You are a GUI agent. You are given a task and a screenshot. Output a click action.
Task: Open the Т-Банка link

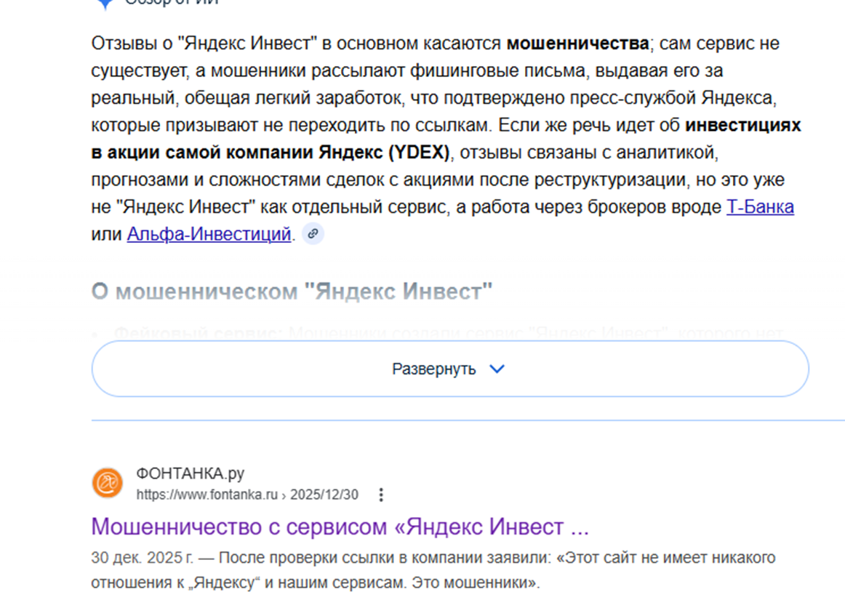[760, 207]
